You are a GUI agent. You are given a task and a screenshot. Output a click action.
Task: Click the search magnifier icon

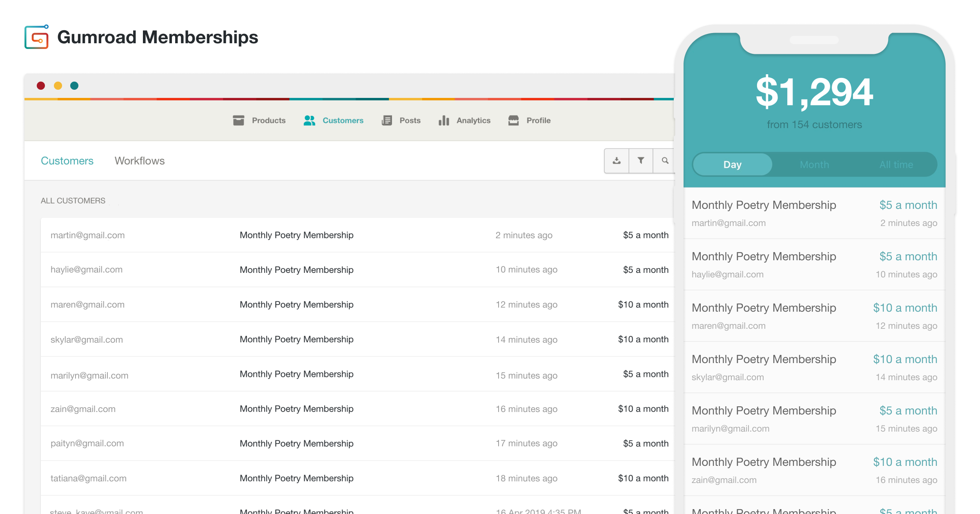click(x=665, y=161)
